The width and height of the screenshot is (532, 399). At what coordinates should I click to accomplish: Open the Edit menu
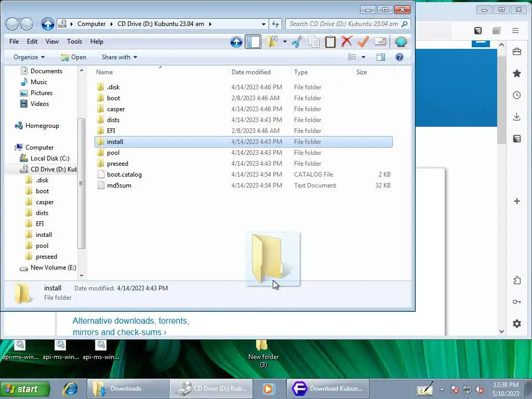click(x=32, y=42)
